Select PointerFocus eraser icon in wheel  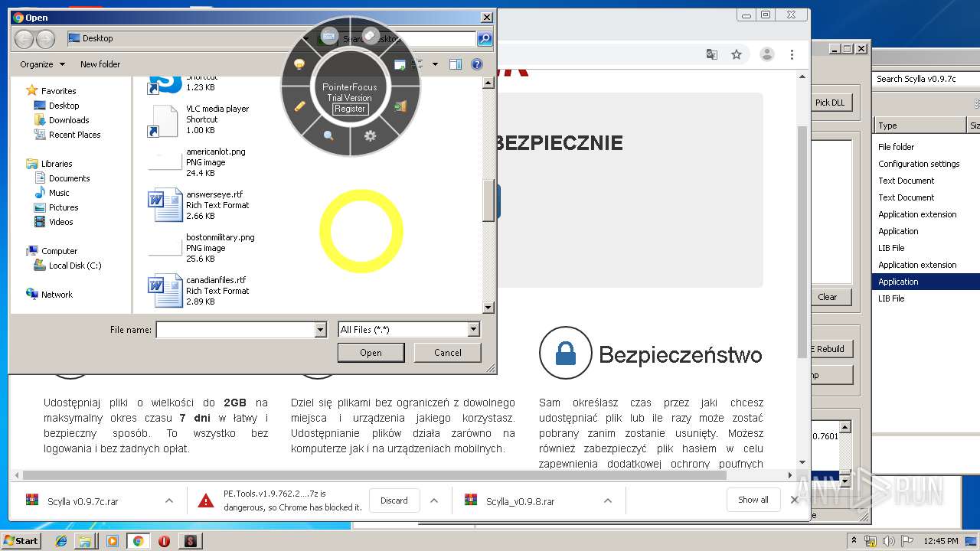click(x=370, y=35)
